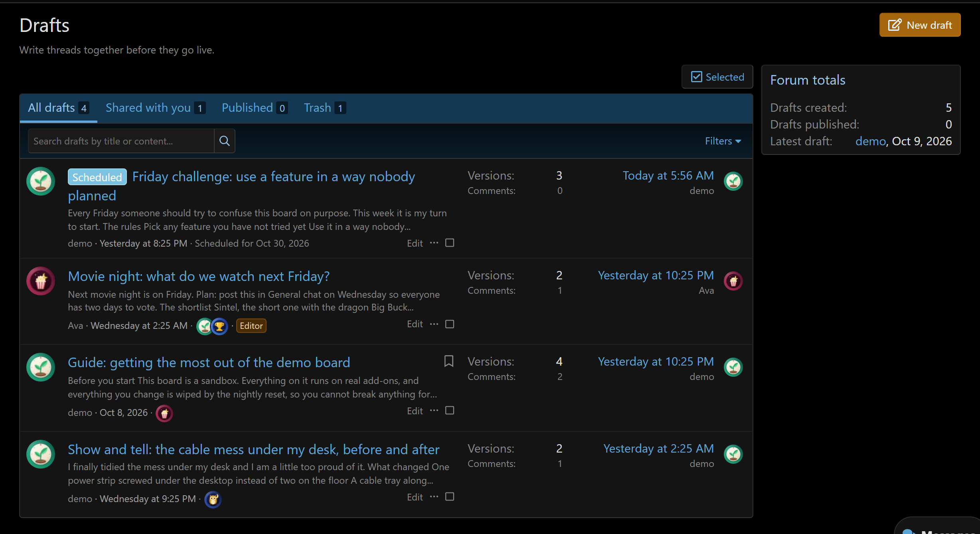Screen dimensions: 980x534
Task: Click bookmark icon on Guide demo board draft
Action: pos(449,361)
